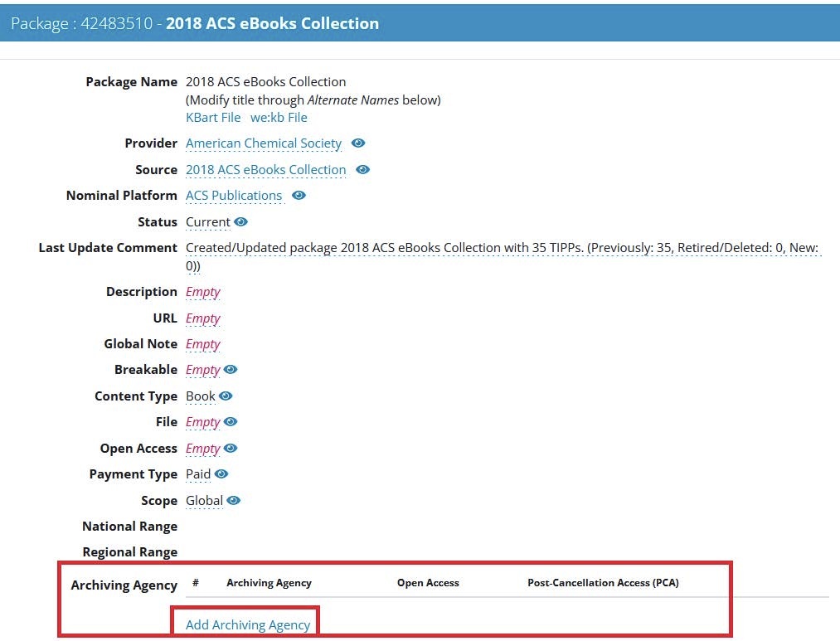
Task: Edit the Status value Current
Action: click(x=208, y=222)
